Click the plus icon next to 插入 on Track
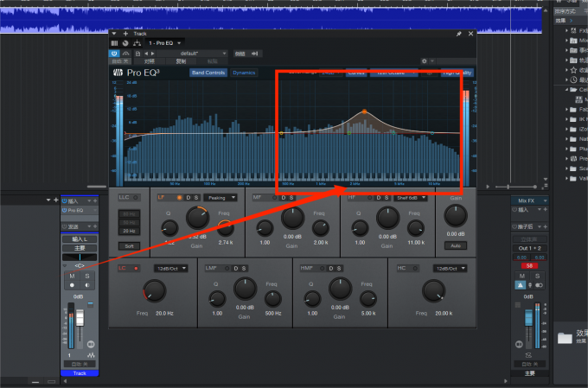The height and width of the screenshot is (388, 588). click(x=95, y=201)
